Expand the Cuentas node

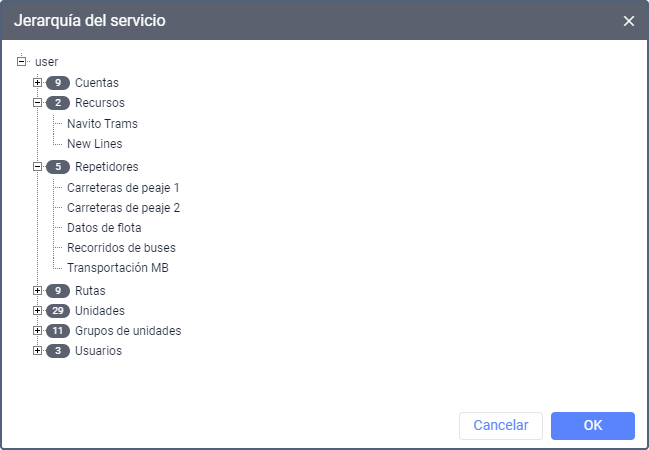tap(37, 82)
